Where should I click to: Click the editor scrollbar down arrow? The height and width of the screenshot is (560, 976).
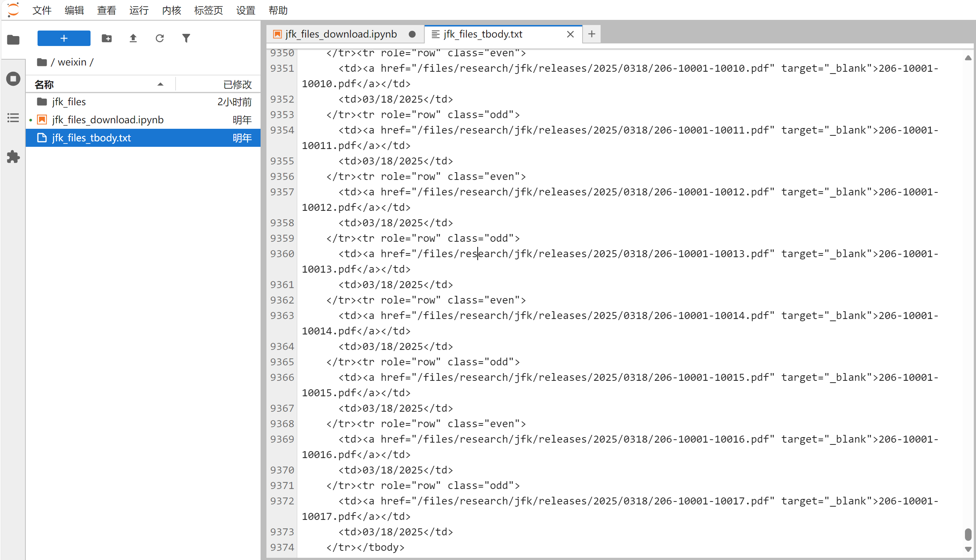click(968, 549)
